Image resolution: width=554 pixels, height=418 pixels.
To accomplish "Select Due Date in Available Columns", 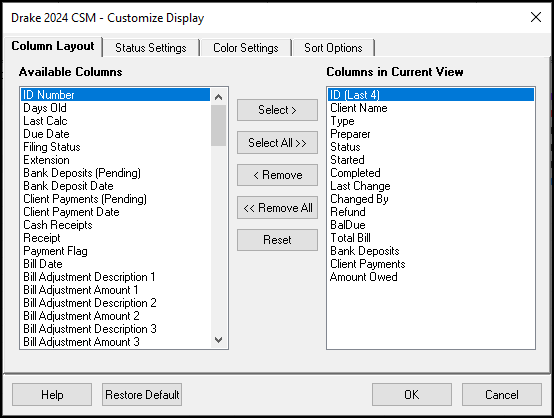I will [x=115, y=134].
